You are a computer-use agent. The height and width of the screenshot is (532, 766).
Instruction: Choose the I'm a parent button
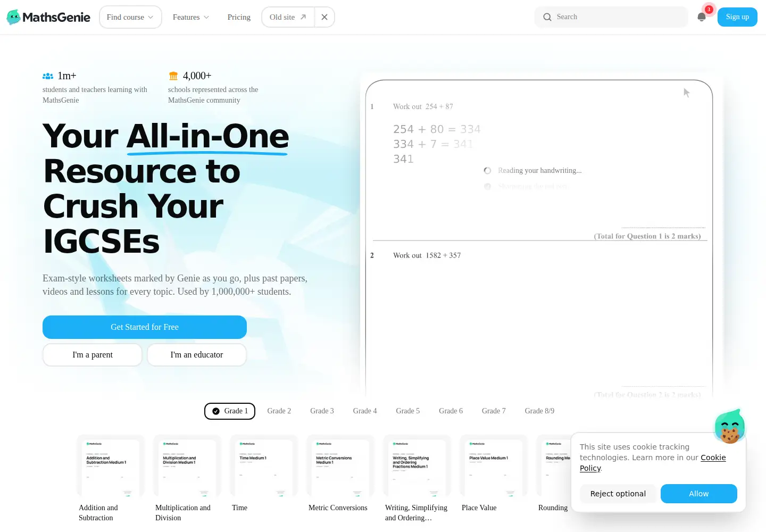93,355
